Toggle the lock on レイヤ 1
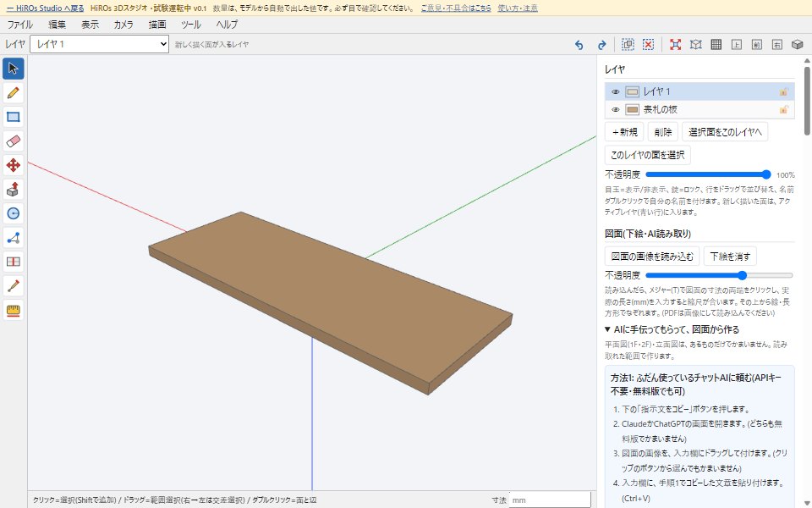Image resolution: width=812 pixels, height=508 pixels. pyautogui.click(x=783, y=91)
